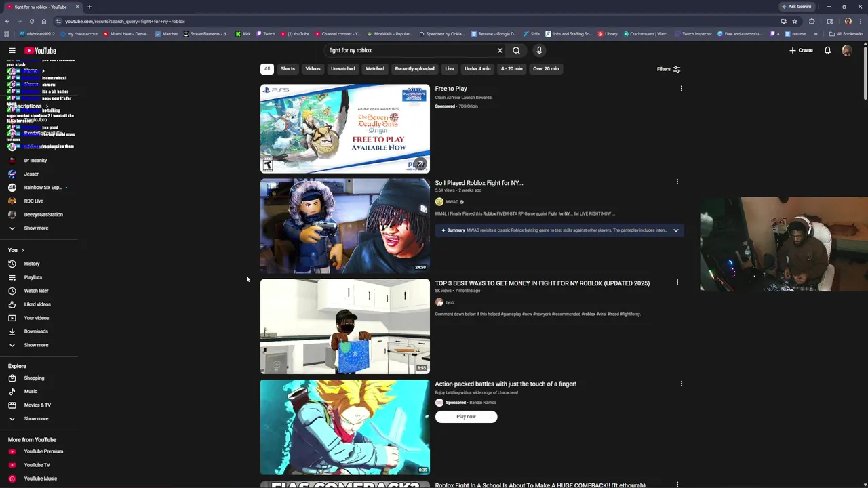Screen dimensions: 868x488
Task: Open the MWAD channel link
Action: [x=452, y=202]
